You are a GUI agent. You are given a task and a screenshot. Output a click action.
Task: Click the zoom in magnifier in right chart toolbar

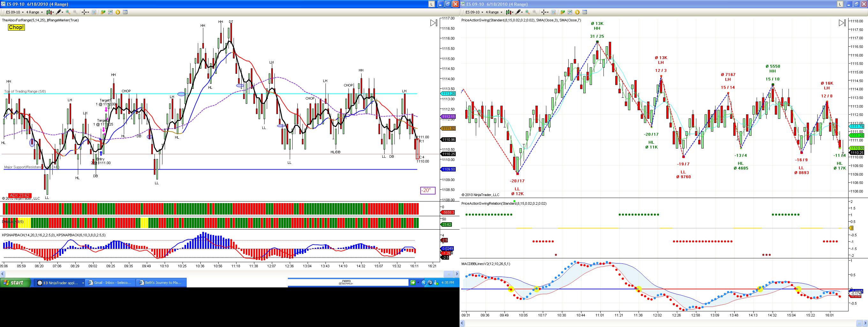(527, 12)
